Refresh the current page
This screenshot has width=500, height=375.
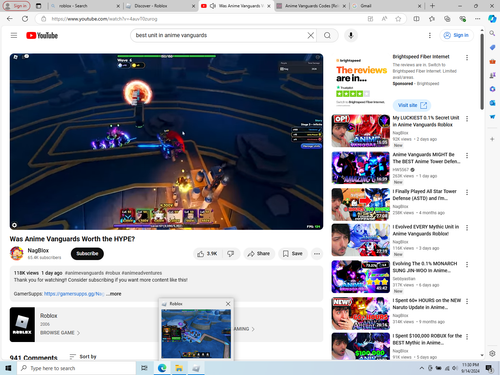pyautogui.click(x=25, y=19)
